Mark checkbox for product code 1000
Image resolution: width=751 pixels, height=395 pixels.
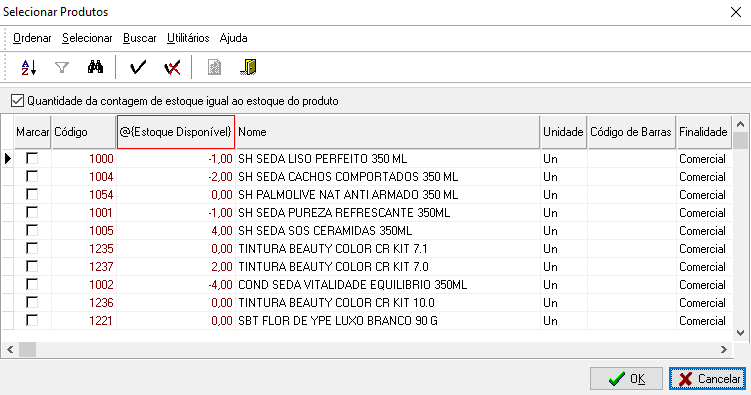32,158
